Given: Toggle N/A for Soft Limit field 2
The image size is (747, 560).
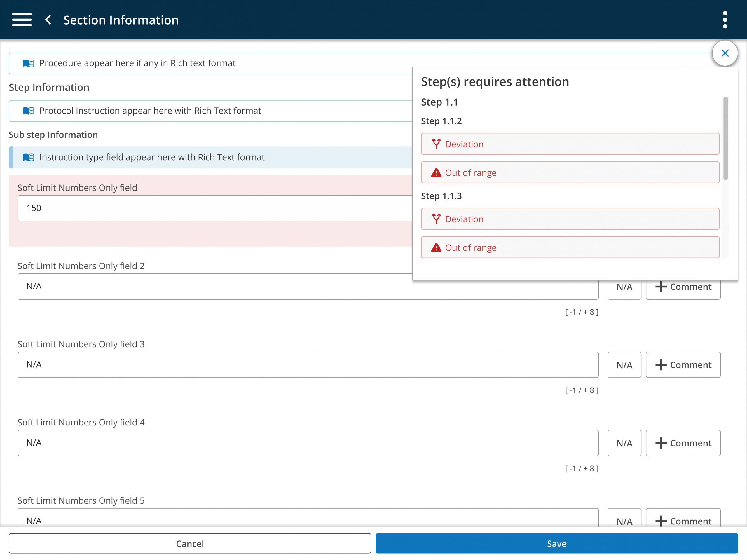Looking at the screenshot, I should [624, 287].
